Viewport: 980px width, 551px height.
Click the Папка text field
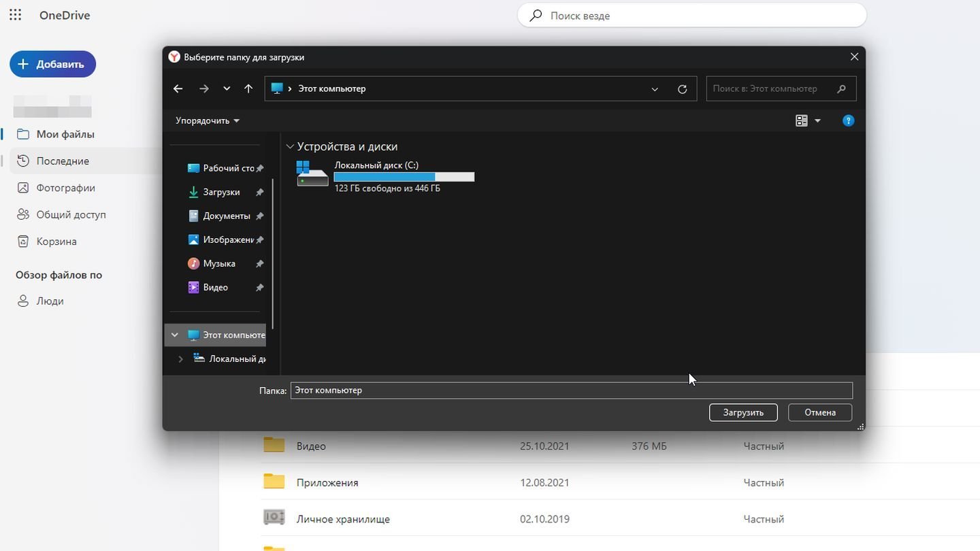pyautogui.click(x=572, y=390)
